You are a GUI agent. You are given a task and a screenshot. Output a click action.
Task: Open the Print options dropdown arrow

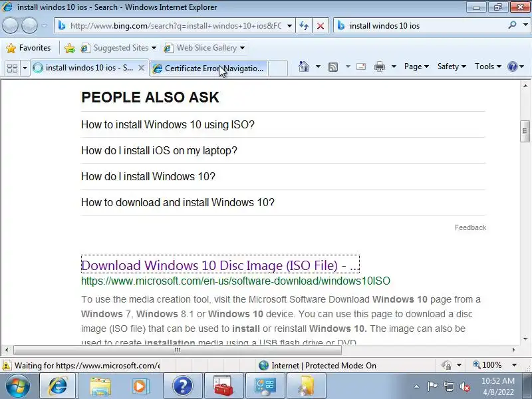(x=394, y=66)
